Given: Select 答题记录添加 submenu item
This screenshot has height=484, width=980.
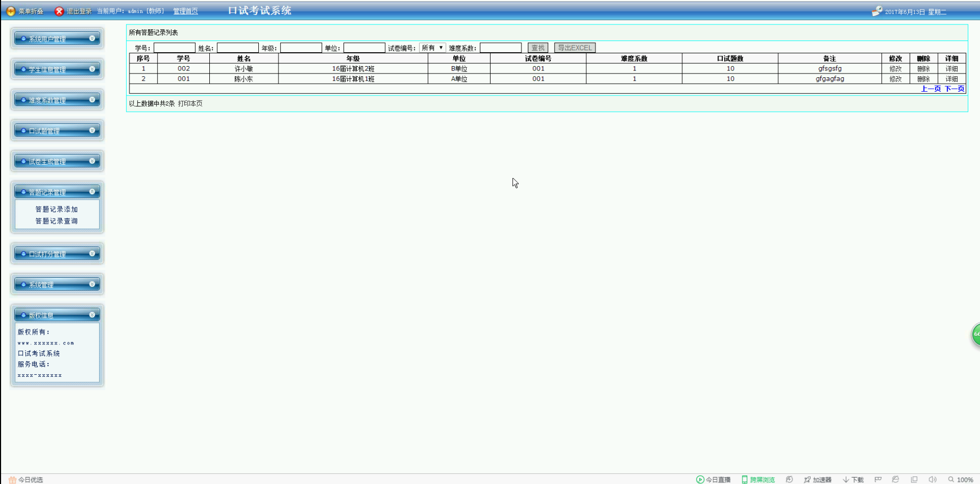Looking at the screenshot, I should point(56,209).
